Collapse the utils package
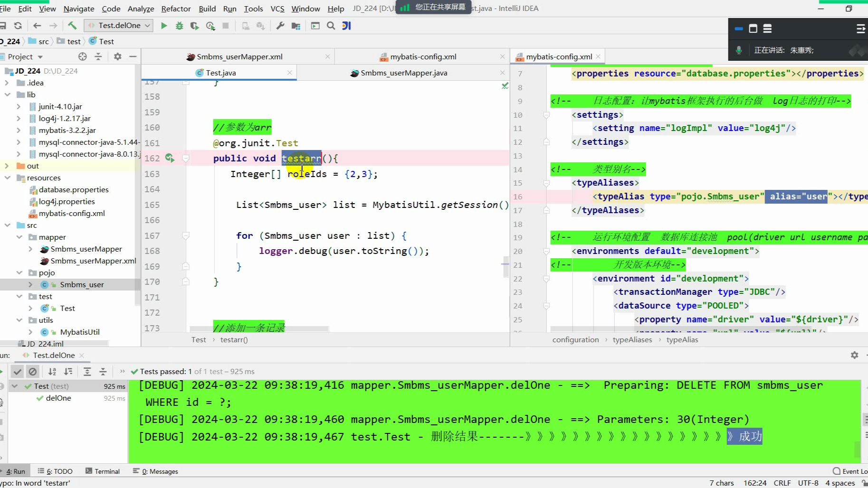The image size is (868, 488). click(19, 320)
